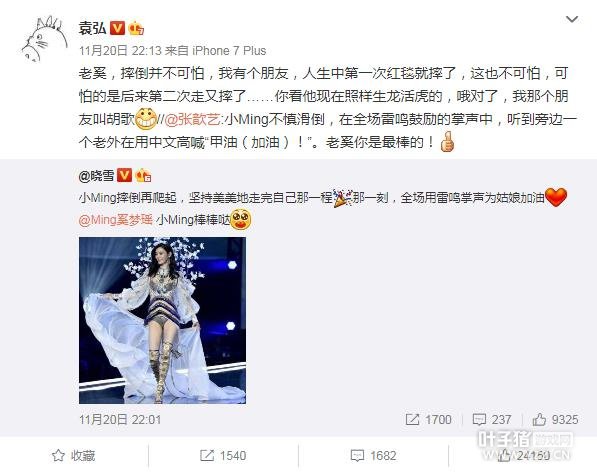The image size is (597, 472).
Task: Click the crown badge beside 晓雪
Action: 143,175
